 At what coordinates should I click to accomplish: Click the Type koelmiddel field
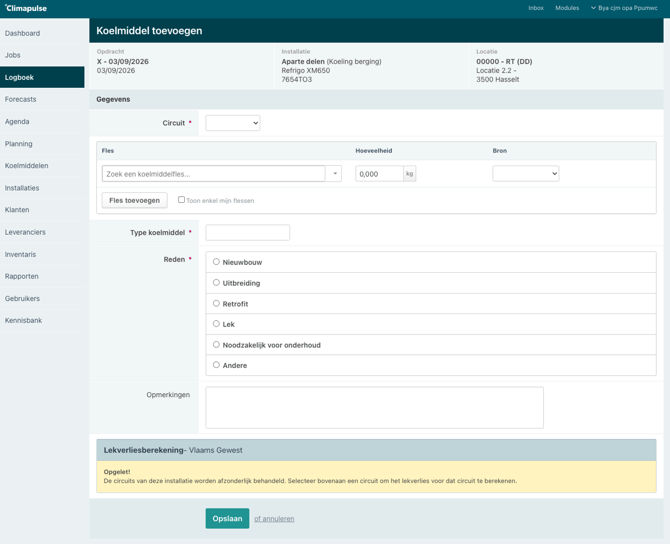point(248,232)
